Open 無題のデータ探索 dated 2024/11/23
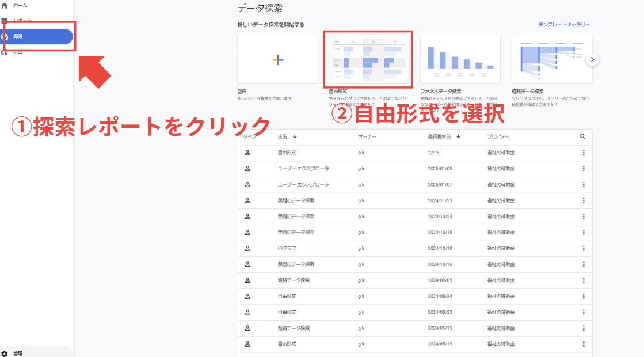 tap(296, 200)
